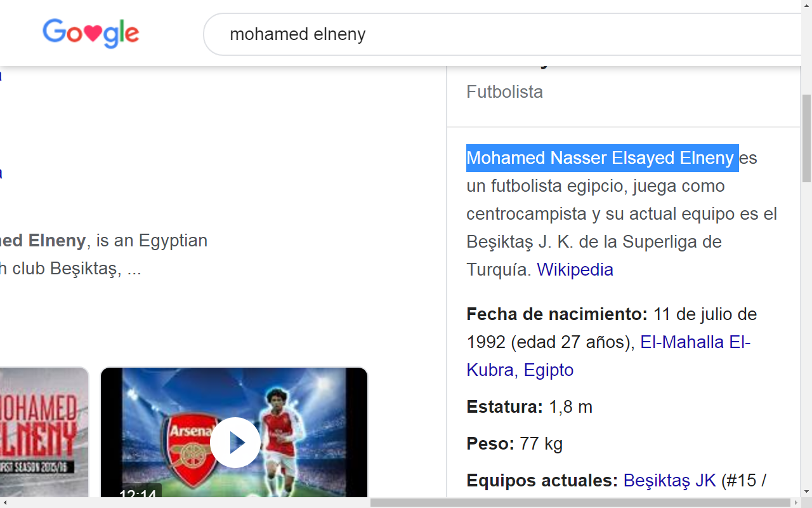The width and height of the screenshot is (812, 508).
Task: Click the horizontal scrollbar left arrow
Action: point(5,502)
